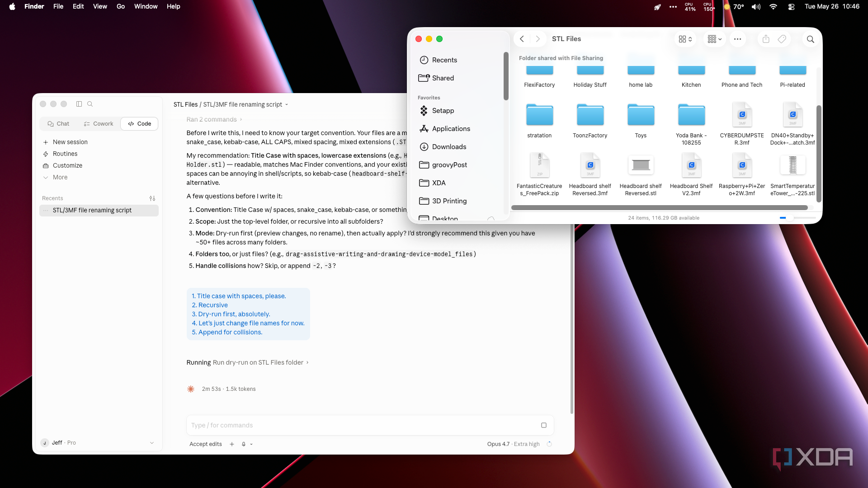The height and width of the screenshot is (488, 868).
Task: Open the Finder search magnifier
Action: [x=811, y=39]
